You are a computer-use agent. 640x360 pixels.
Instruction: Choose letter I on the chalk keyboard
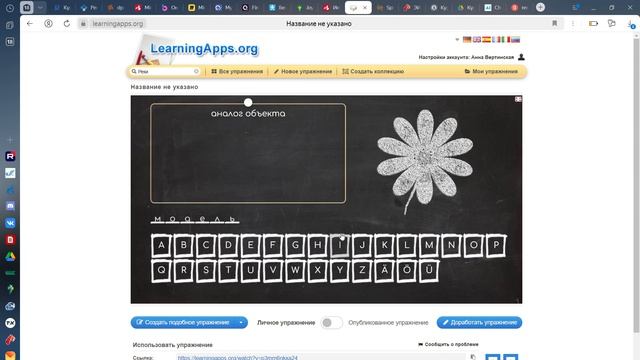pyautogui.click(x=340, y=245)
